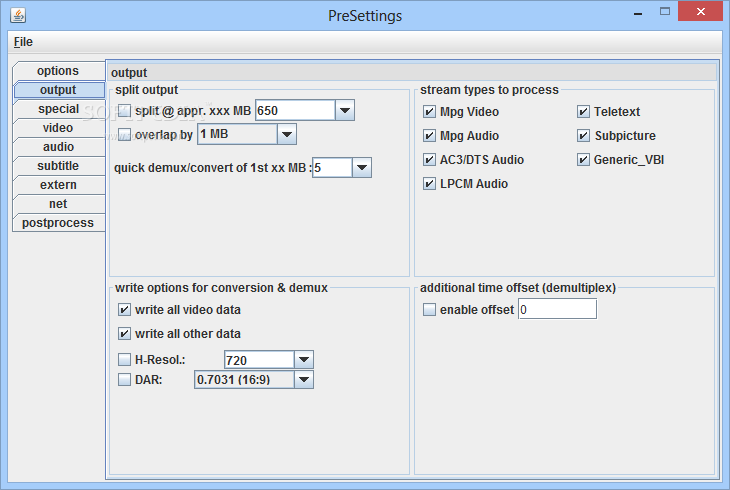Screen dimensions: 730x490
Task: Expand the DAR 0.7031 (16:9) dropdown
Action: click(304, 380)
